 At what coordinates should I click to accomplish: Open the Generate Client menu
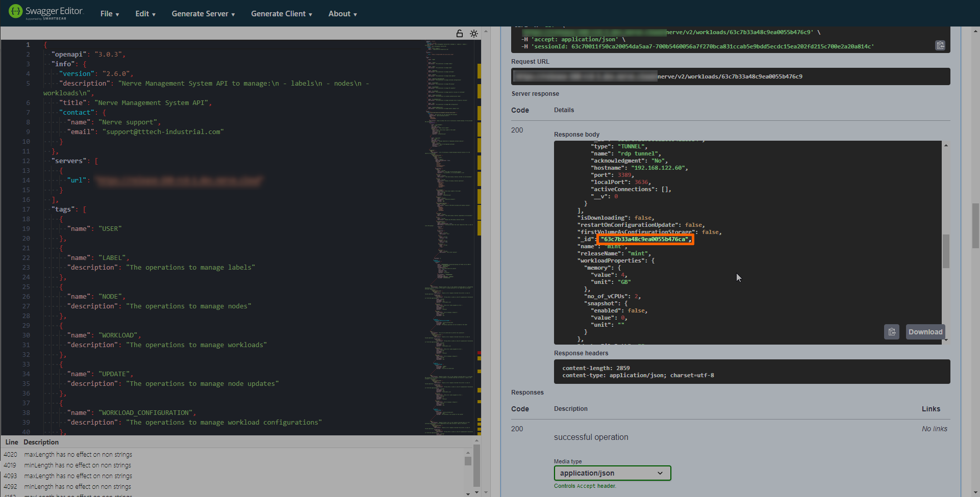pyautogui.click(x=281, y=14)
